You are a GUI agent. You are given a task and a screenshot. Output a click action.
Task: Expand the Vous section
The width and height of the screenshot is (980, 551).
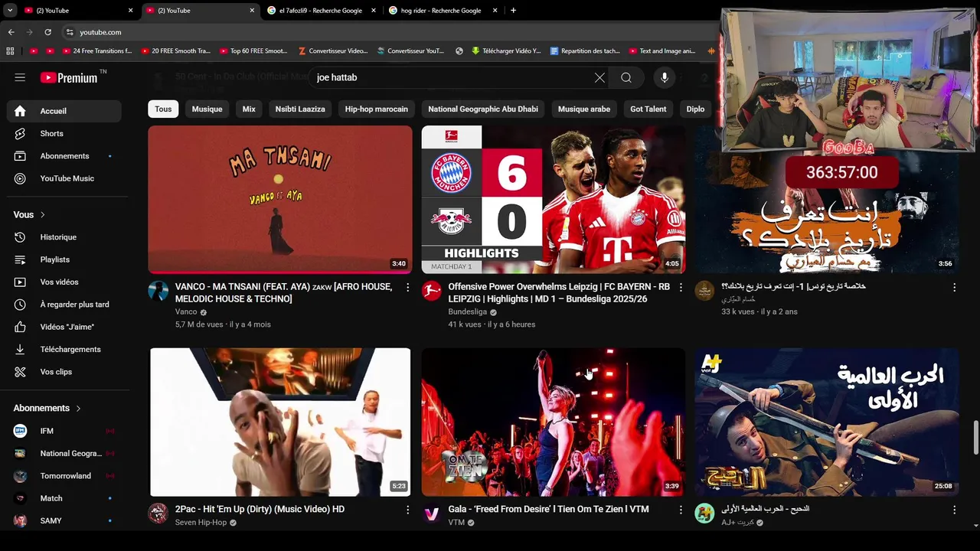tap(29, 215)
